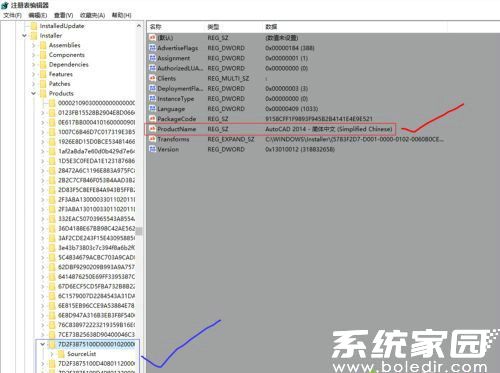
Task: Collapse the Installer key
Action: coord(24,35)
